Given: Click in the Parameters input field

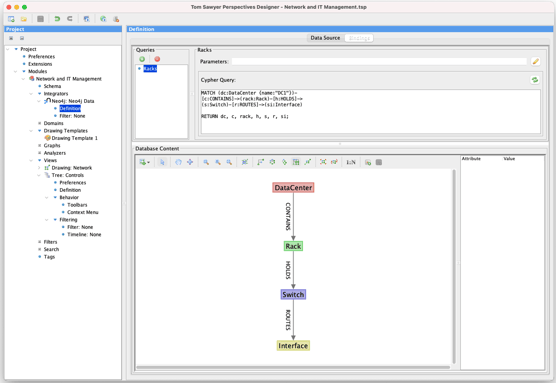Looking at the screenshot, I should tap(379, 61).
